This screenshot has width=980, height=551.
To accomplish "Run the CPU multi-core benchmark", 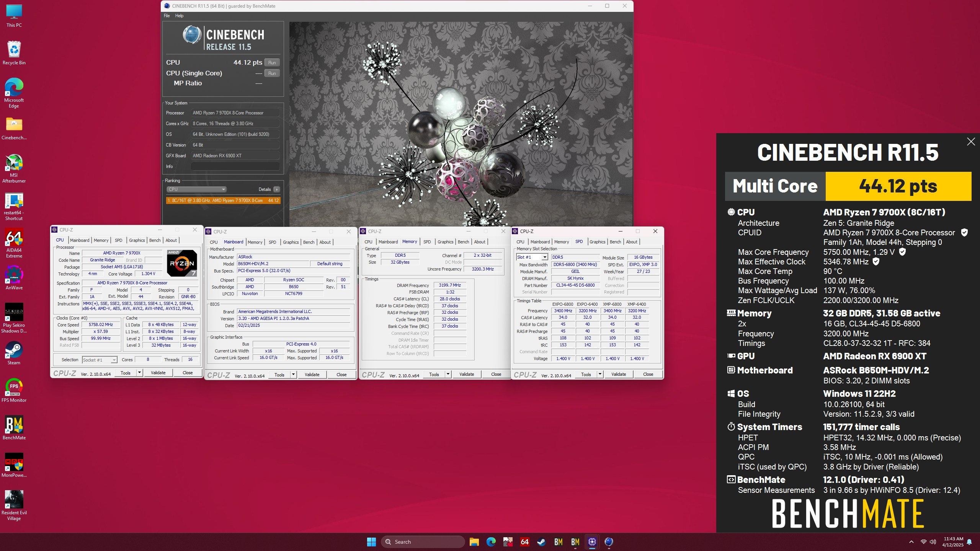I will (272, 63).
